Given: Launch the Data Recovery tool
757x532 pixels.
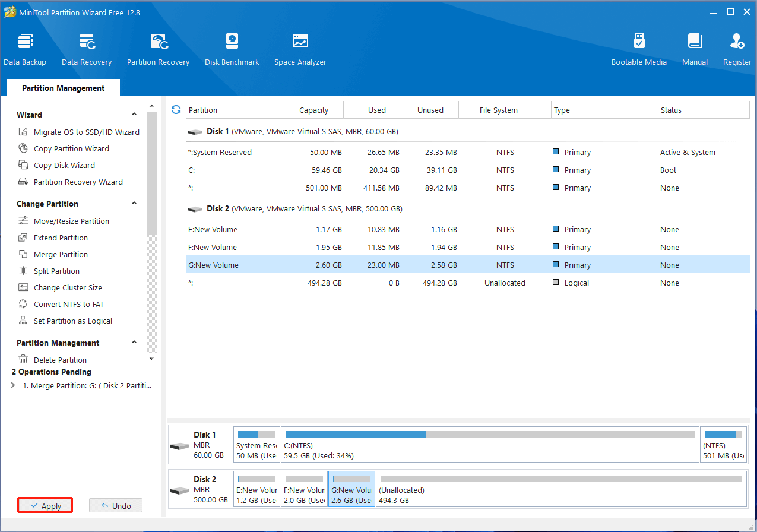Looking at the screenshot, I should [87, 49].
